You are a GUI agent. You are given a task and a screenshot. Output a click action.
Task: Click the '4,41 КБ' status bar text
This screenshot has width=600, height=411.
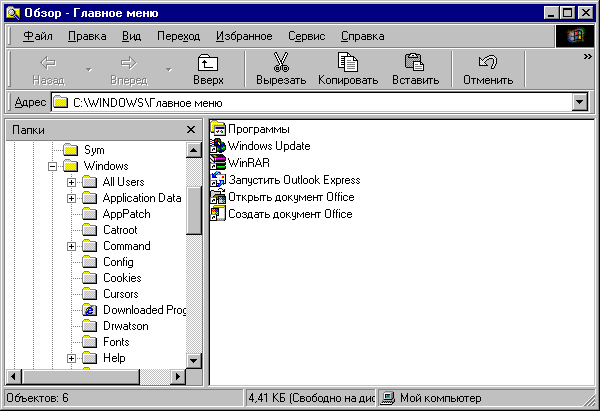point(267,398)
